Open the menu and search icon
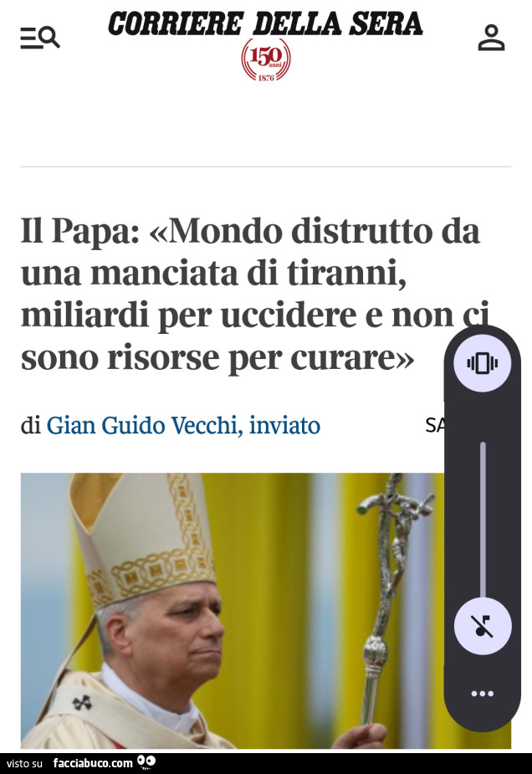This screenshot has height=774, width=532. point(40,38)
